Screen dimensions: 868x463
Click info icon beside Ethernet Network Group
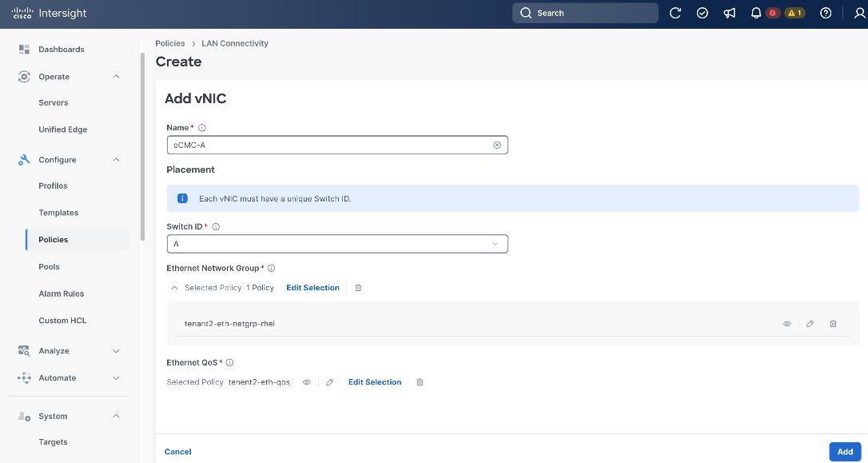271,268
